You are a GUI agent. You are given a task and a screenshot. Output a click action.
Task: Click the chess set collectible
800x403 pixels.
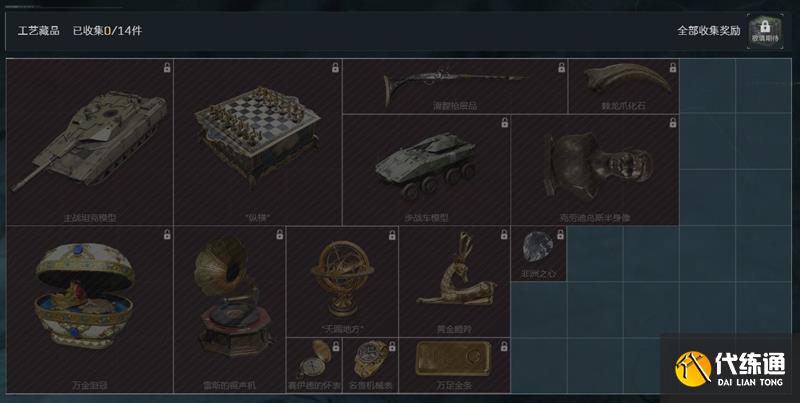tap(258, 142)
